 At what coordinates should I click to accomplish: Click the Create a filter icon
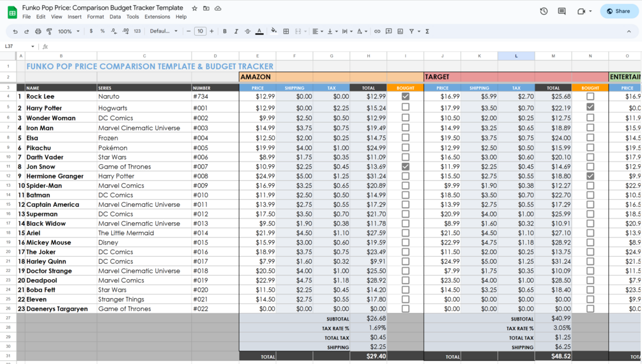[x=411, y=31]
